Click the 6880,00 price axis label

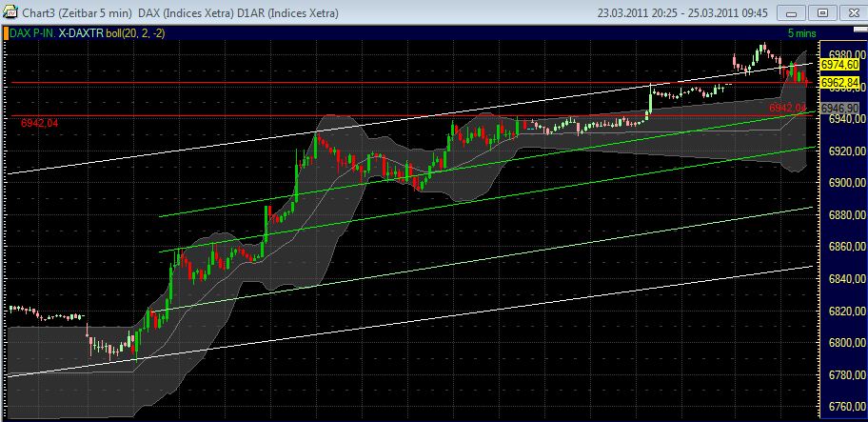point(847,215)
